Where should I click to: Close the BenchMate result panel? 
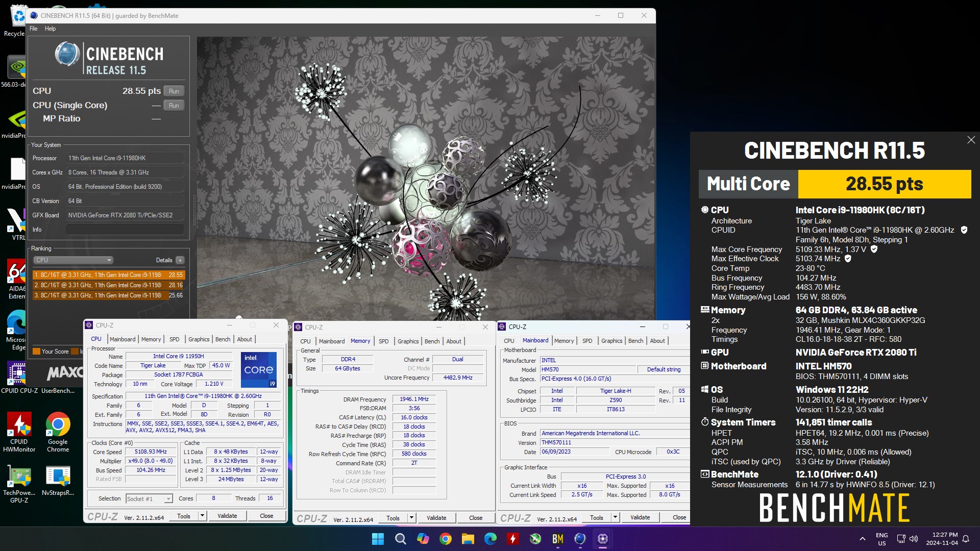point(971,140)
